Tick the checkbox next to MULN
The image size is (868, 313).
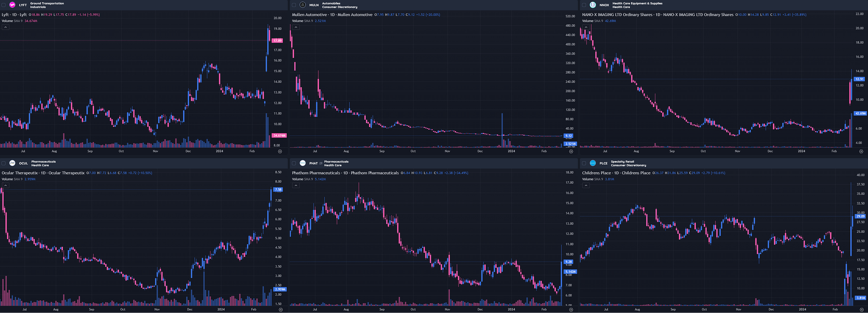click(x=294, y=5)
